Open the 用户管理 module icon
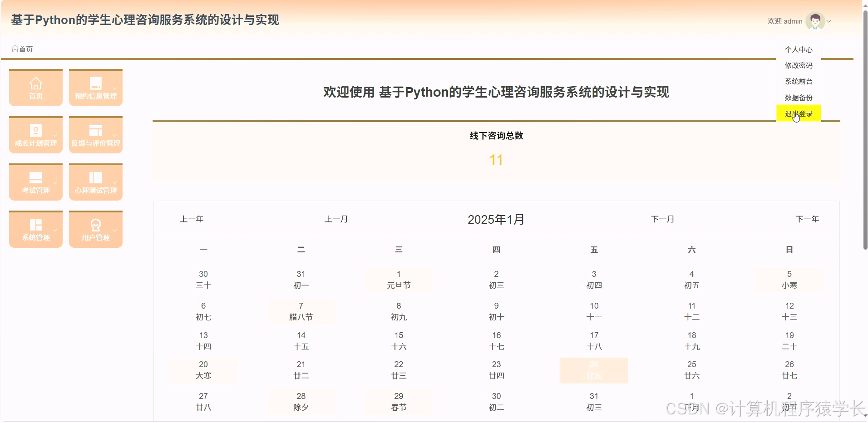 pyautogui.click(x=95, y=225)
